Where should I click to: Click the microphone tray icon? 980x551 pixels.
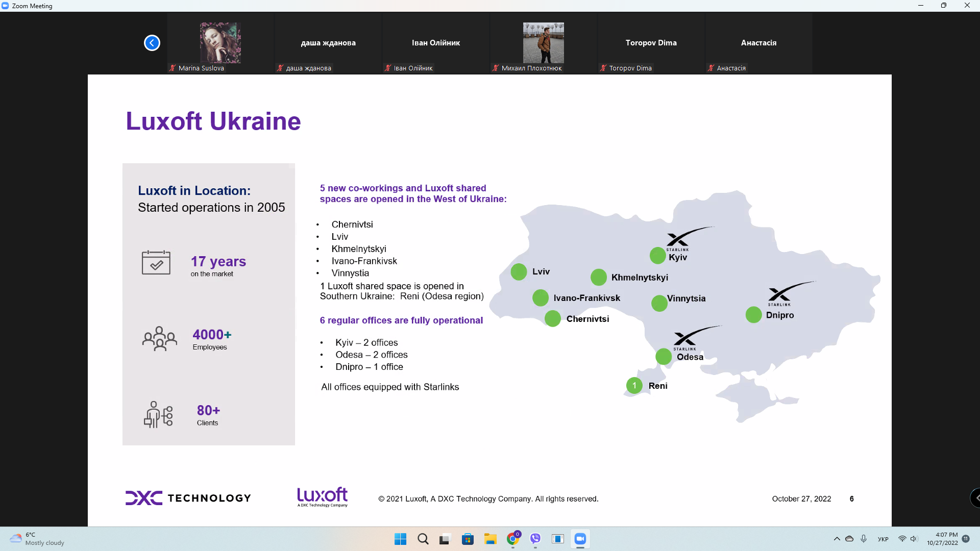pos(864,539)
